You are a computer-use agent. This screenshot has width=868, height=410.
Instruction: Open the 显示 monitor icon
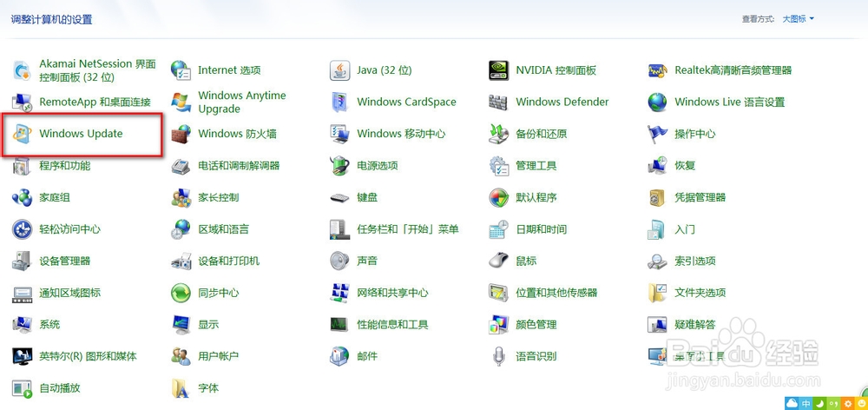point(181,324)
